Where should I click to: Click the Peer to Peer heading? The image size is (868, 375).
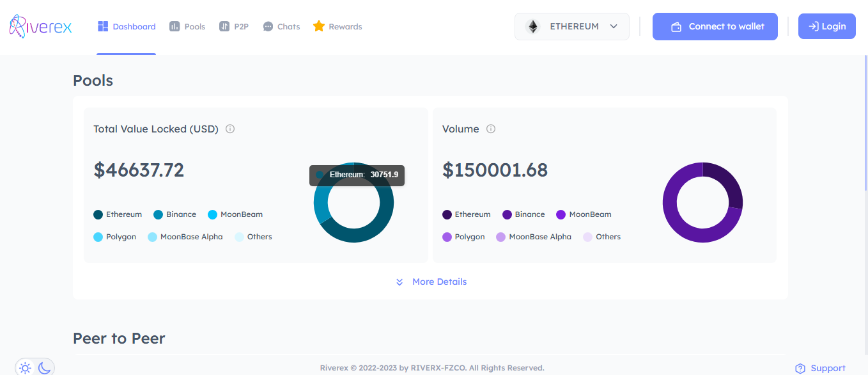tap(119, 339)
